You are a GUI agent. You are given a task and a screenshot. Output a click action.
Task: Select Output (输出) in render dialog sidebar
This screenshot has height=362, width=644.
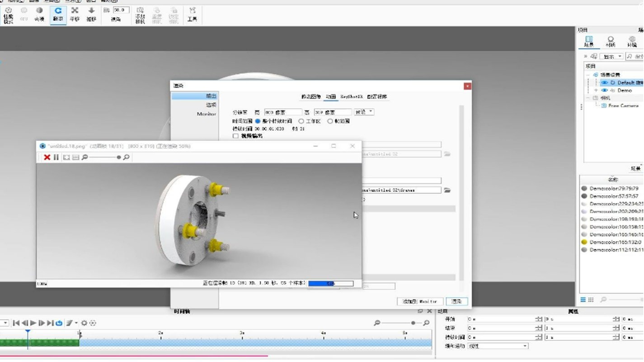click(195, 96)
